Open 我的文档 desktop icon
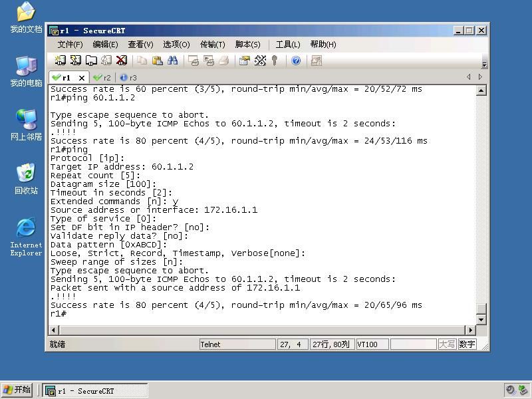 click(26, 18)
